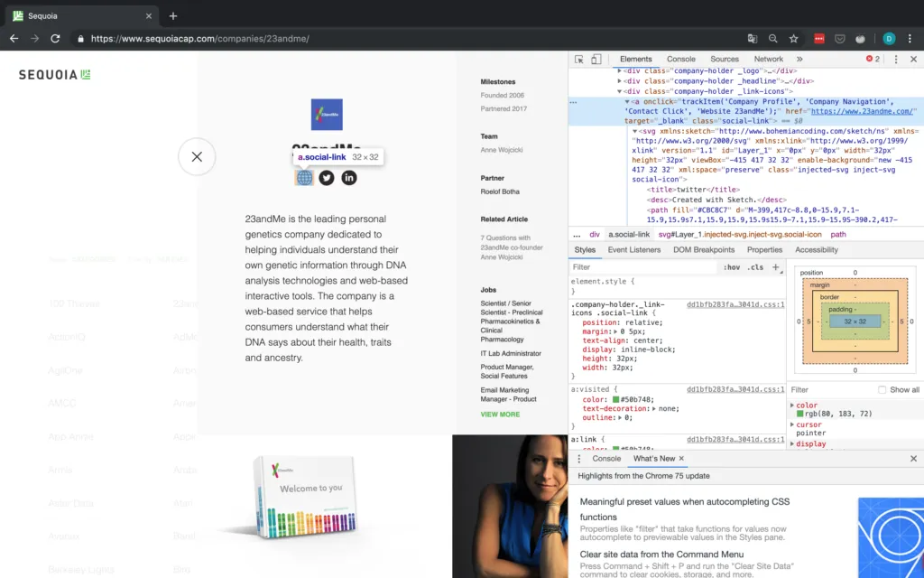Close the company overlay with the round X
Screen dimensions: 924x578
click(197, 156)
